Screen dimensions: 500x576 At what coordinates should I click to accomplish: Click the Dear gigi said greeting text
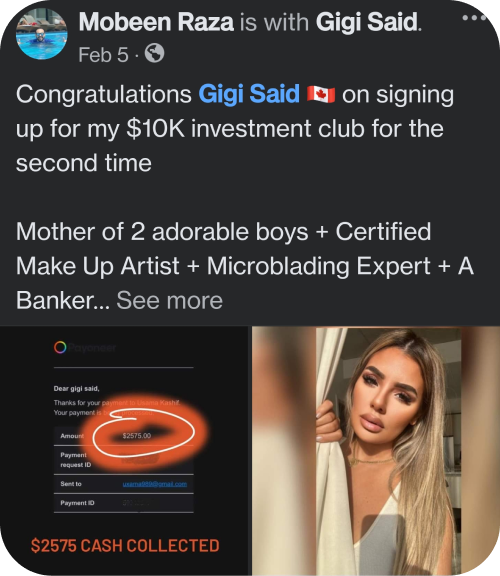(x=76, y=389)
